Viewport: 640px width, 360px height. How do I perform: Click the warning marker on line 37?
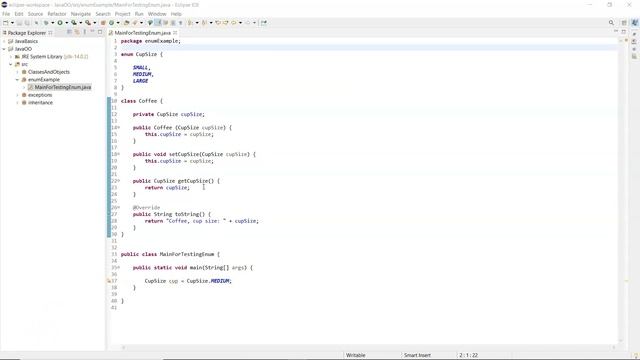pyautogui.click(x=109, y=281)
